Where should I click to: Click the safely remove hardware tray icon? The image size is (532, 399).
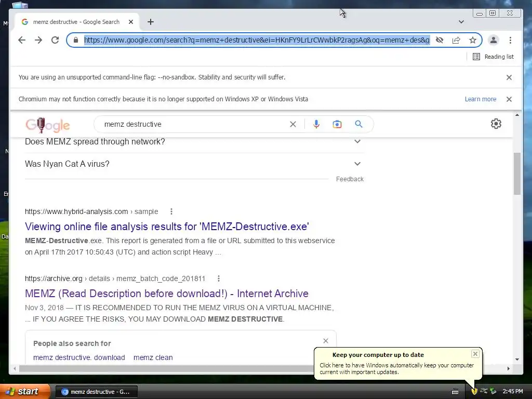pos(493,391)
